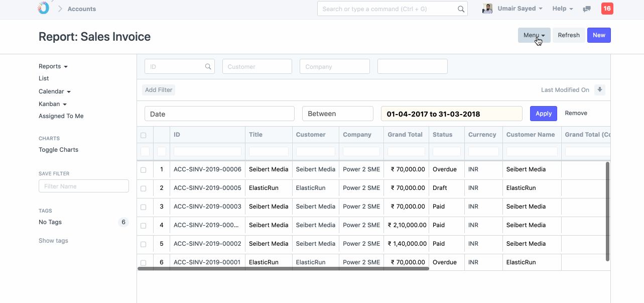644x303 pixels.
Task: Click the Title column filter box
Action: pyautogui.click(x=269, y=151)
